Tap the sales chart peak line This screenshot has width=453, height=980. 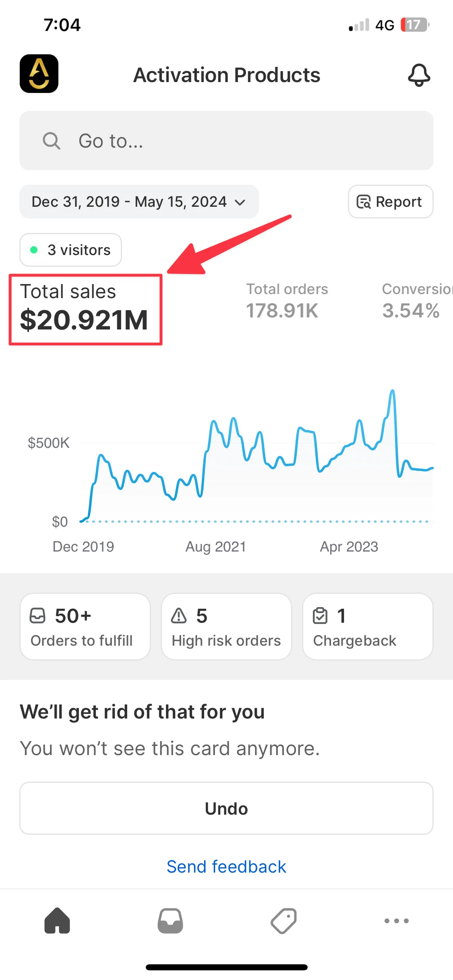click(x=393, y=391)
